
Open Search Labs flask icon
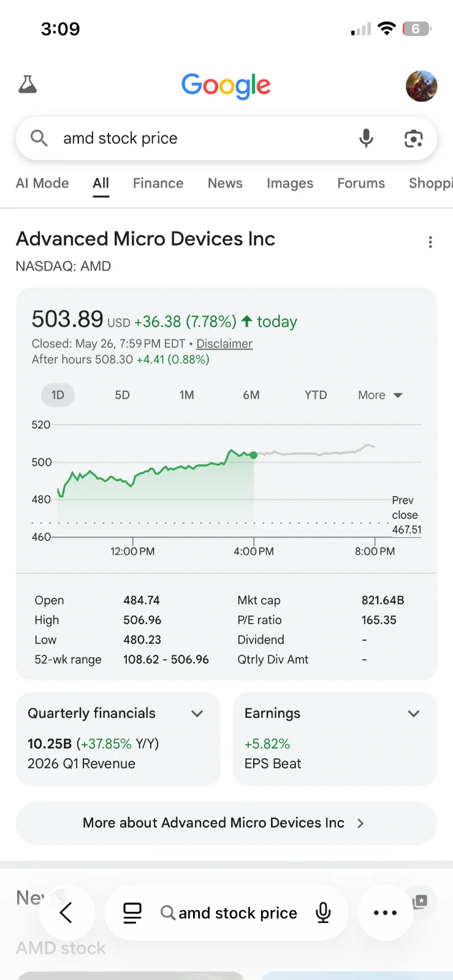pyautogui.click(x=28, y=85)
